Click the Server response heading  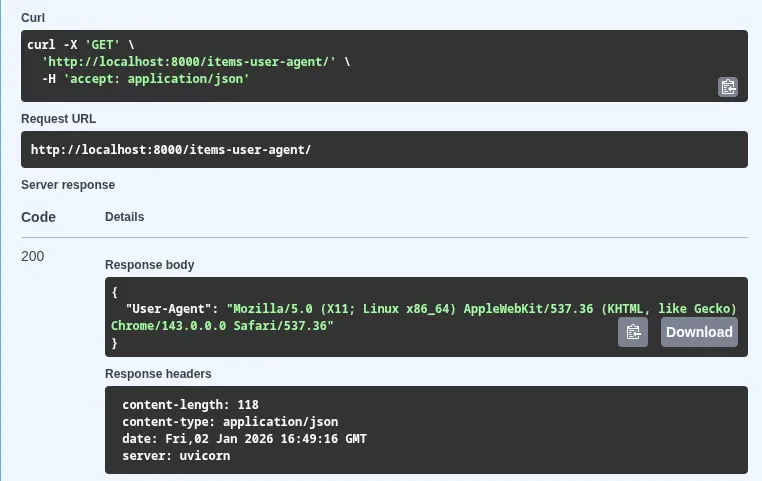tap(68, 185)
